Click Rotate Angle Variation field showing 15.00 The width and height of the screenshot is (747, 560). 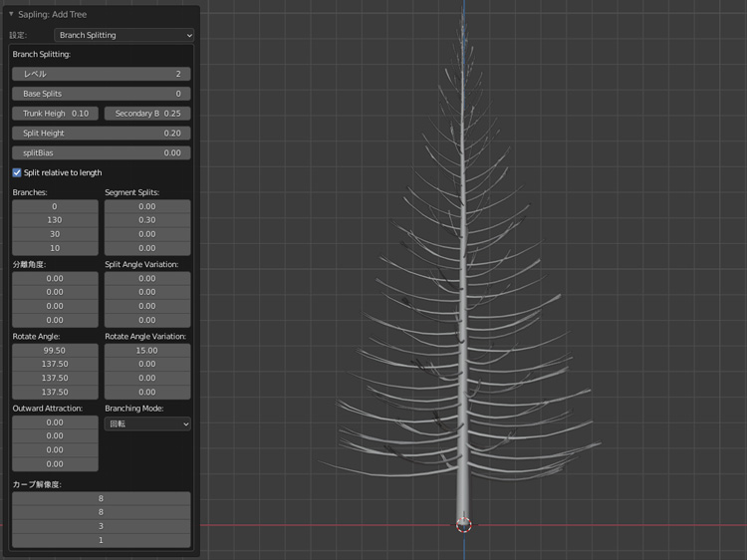pyautogui.click(x=147, y=351)
